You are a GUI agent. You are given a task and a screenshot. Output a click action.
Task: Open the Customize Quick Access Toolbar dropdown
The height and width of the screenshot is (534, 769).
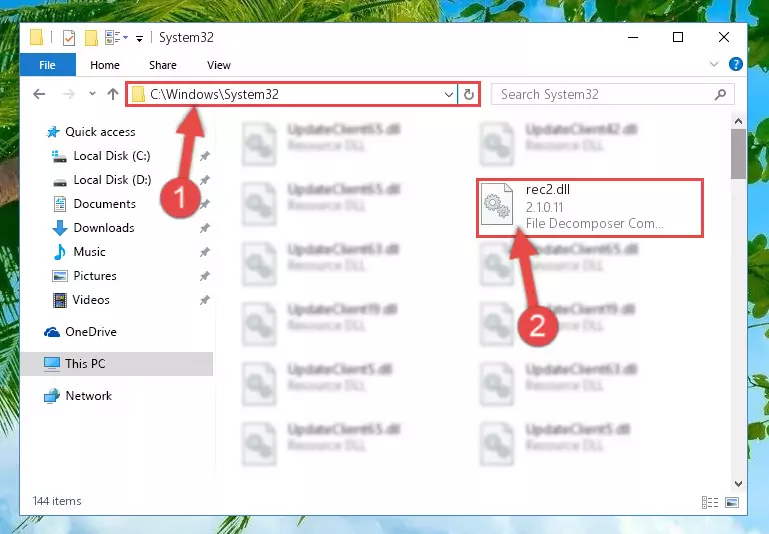click(139, 38)
